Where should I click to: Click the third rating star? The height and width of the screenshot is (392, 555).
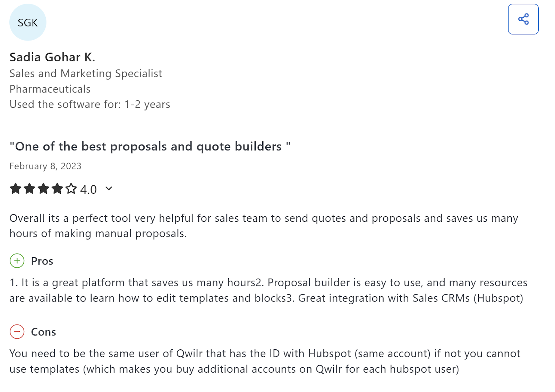click(43, 189)
